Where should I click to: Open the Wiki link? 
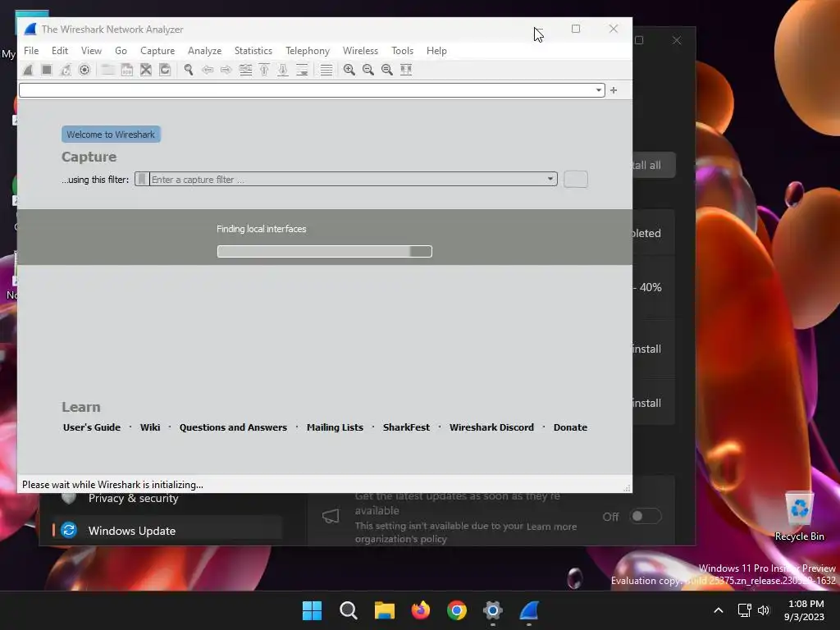point(150,427)
